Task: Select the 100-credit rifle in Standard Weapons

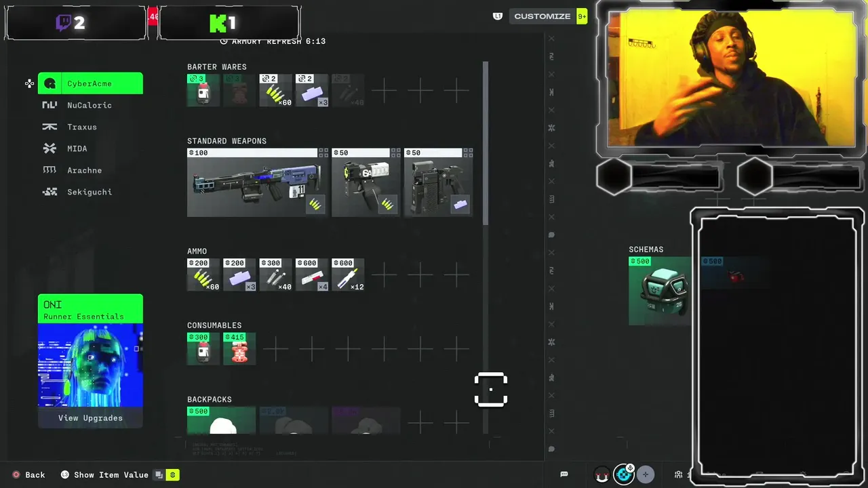Action: coord(258,183)
